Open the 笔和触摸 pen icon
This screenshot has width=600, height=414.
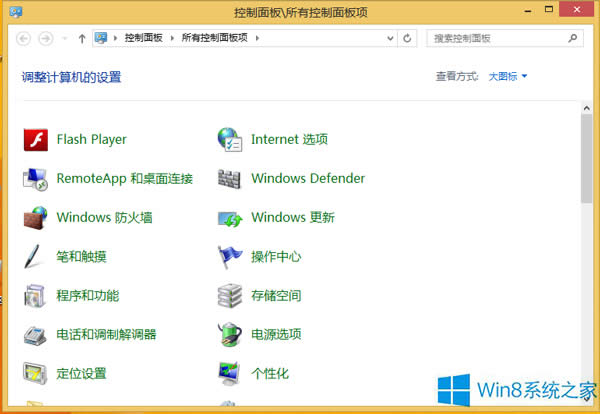click(x=32, y=256)
